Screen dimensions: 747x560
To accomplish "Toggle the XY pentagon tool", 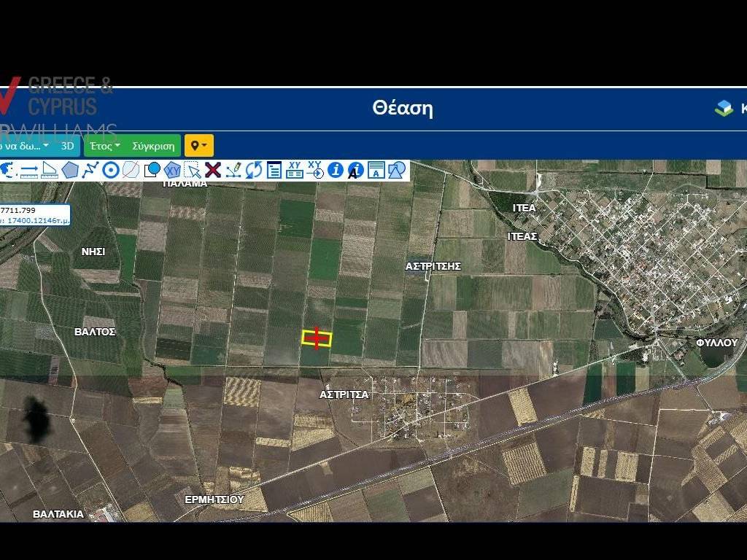I will point(172,171).
